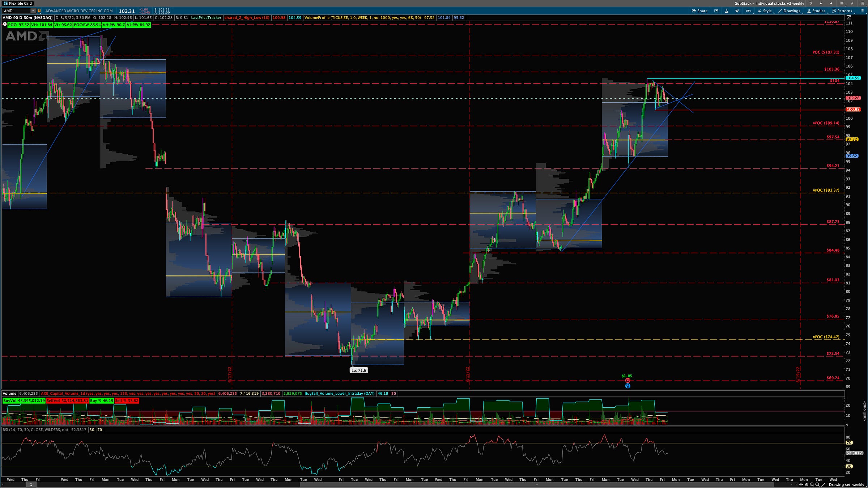
Task: Click the Zoom in magnifier icon
Action: tap(812, 485)
